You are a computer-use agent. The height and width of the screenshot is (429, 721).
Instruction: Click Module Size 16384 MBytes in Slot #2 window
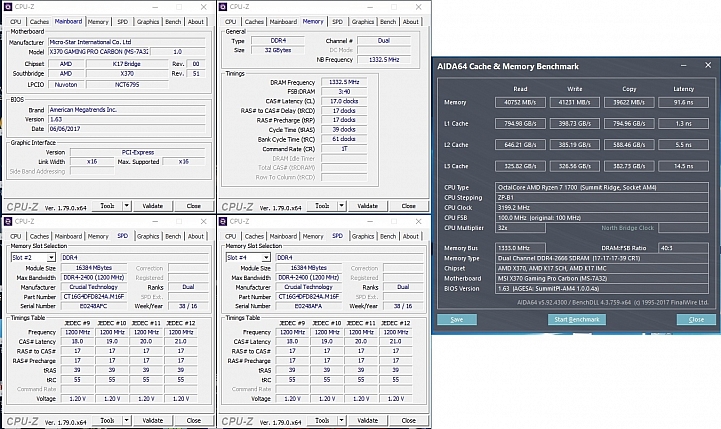pyautogui.click(x=94, y=268)
